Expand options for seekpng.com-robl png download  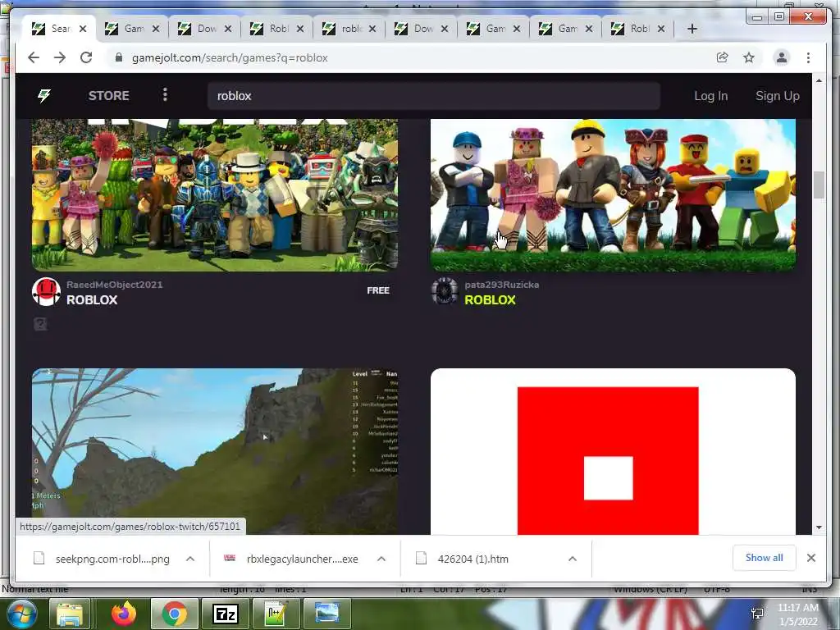pos(190,559)
